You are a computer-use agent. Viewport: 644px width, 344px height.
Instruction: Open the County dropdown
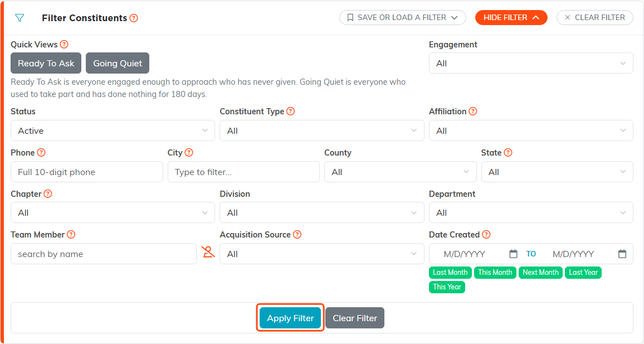coord(401,172)
